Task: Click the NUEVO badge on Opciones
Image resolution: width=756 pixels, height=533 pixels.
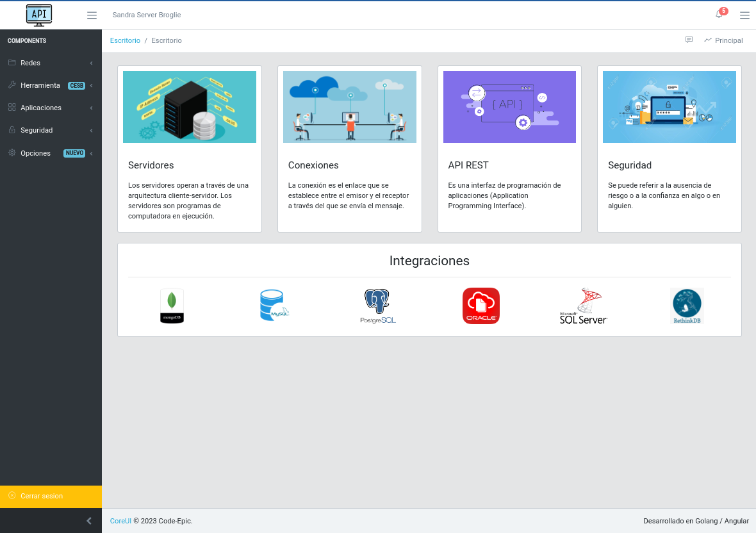Action: 74,152
